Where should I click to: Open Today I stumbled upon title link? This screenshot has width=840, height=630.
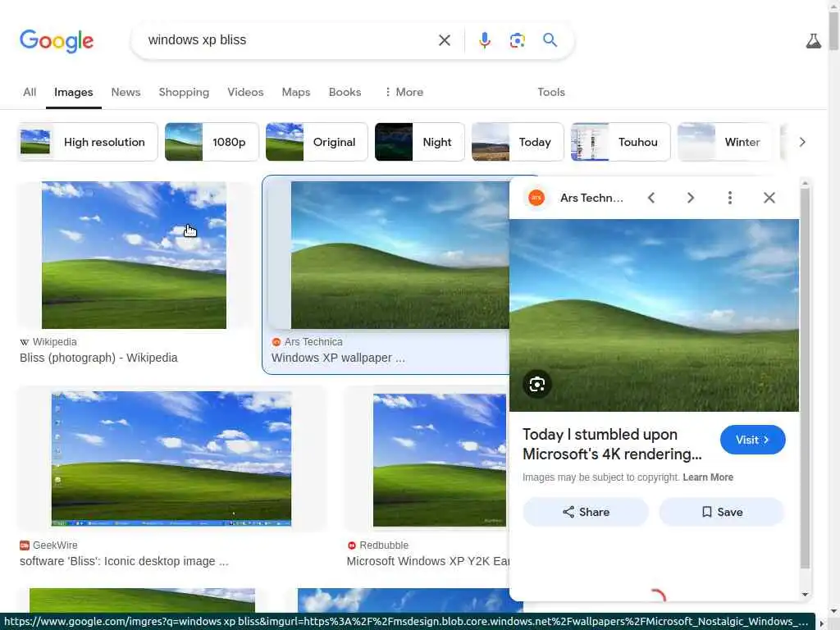coord(612,444)
